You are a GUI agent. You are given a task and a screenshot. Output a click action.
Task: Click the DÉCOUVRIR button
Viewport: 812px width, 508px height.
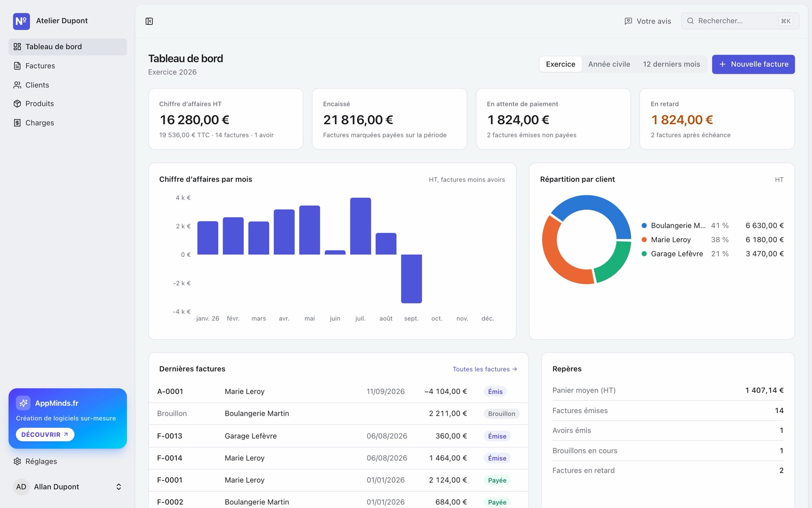(x=45, y=434)
